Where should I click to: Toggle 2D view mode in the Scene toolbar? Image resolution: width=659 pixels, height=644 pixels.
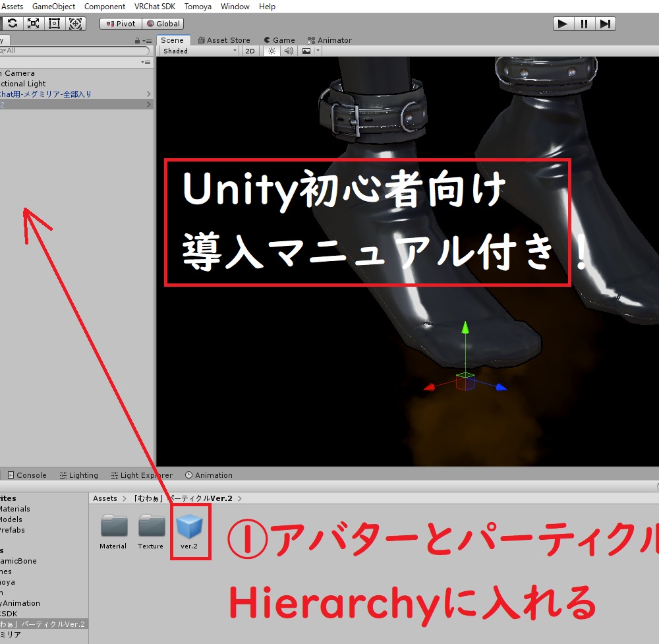(x=250, y=51)
